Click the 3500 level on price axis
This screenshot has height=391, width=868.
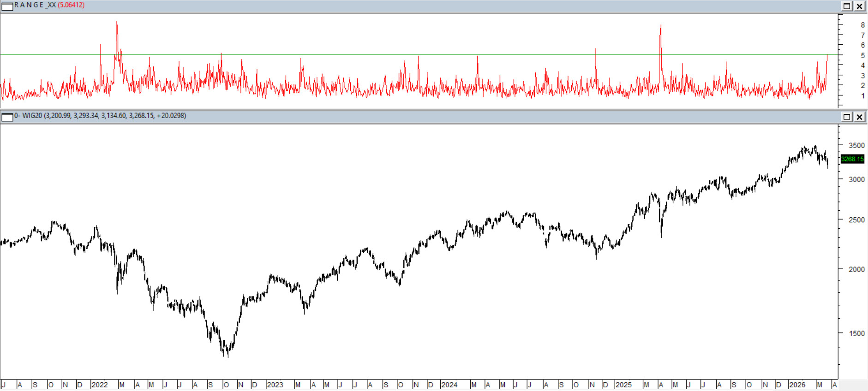(x=856, y=145)
